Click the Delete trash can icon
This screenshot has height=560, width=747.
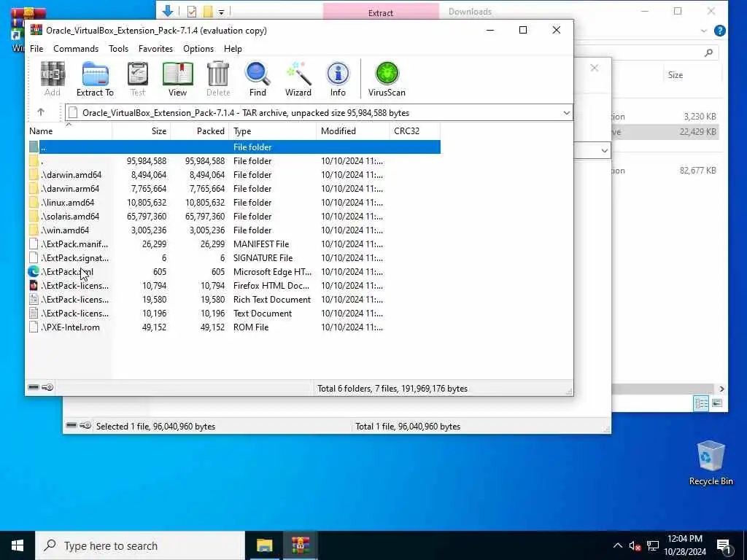tap(218, 79)
